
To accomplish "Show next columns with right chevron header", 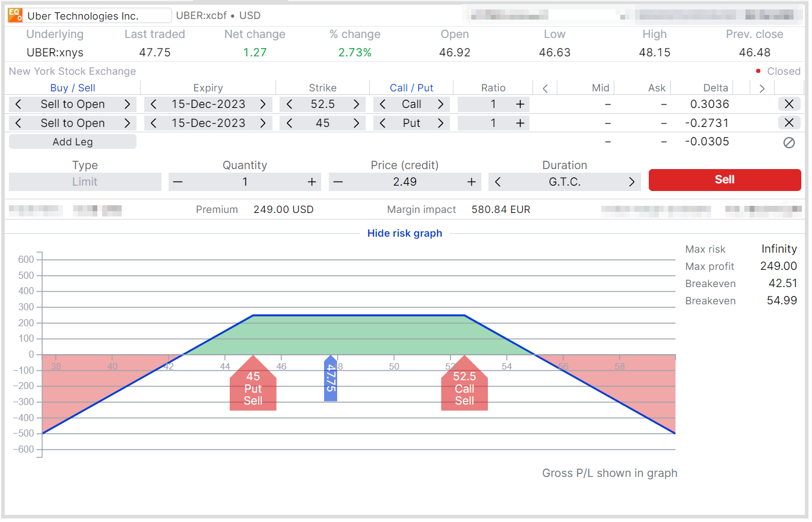I will coord(762,88).
